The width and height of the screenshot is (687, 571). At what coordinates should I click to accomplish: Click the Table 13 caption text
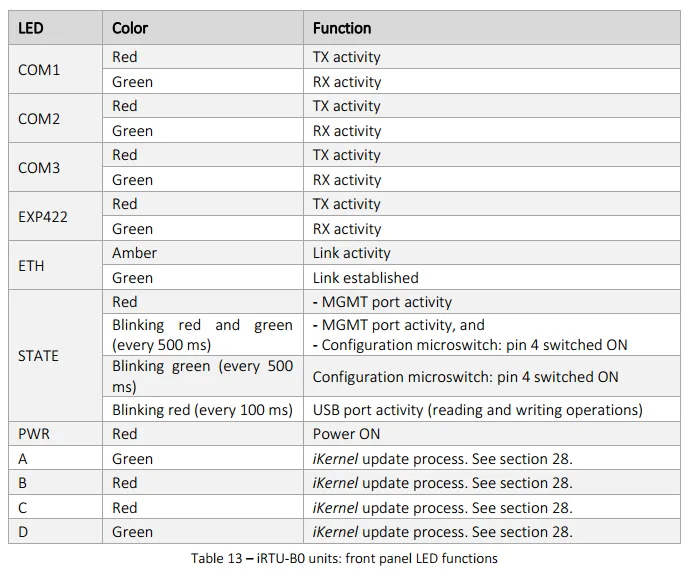[x=344, y=558]
